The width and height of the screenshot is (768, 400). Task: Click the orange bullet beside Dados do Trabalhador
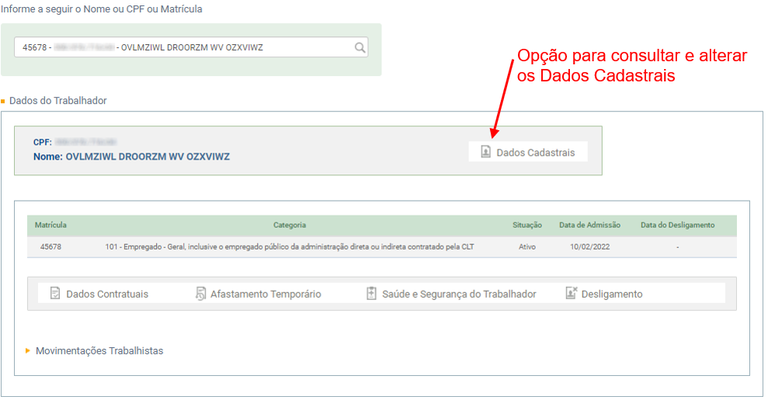pyautogui.click(x=3, y=101)
